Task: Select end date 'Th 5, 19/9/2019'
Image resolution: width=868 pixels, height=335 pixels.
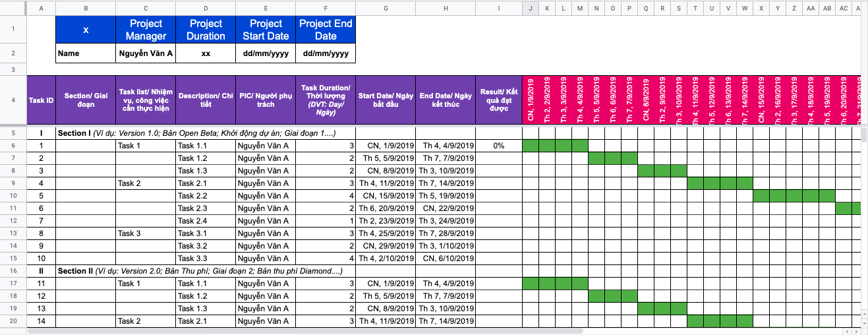Action: click(446, 196)
